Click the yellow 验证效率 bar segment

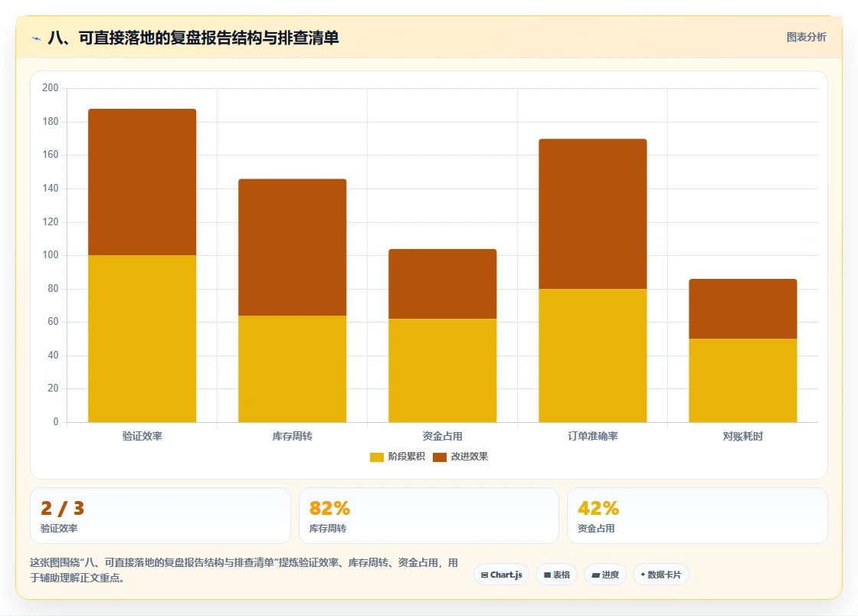(142, 339)
